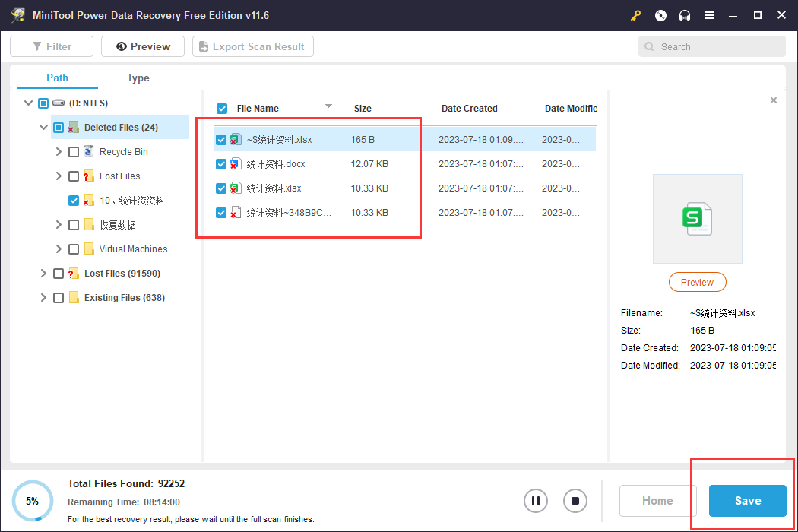Switch to the Path tab
This screenshot has height=532, width=798.
point(57,78)
